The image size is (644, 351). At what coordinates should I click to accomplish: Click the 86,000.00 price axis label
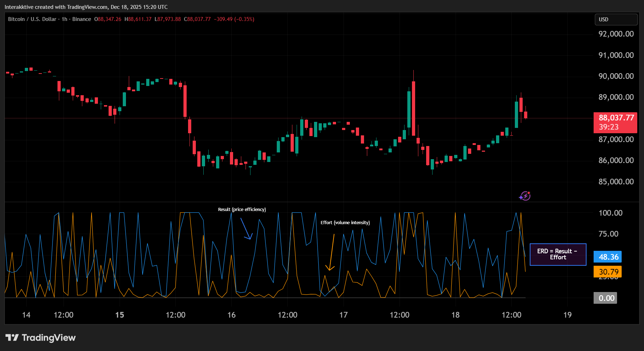click(x=616, y=160)
